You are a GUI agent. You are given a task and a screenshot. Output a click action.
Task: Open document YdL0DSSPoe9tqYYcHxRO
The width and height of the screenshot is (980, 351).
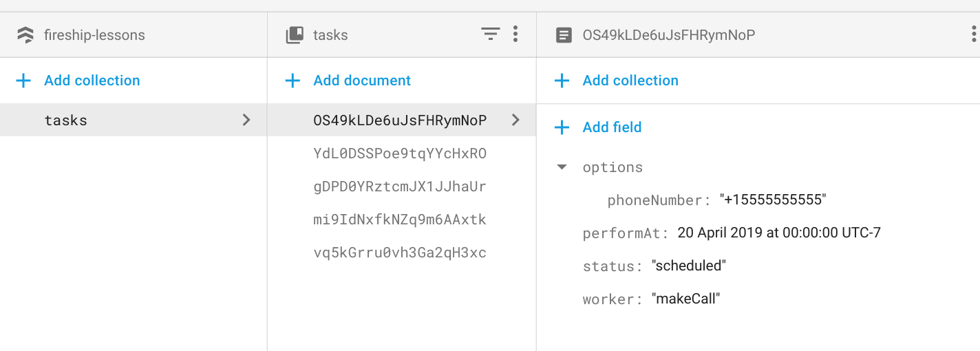point(400,153)
